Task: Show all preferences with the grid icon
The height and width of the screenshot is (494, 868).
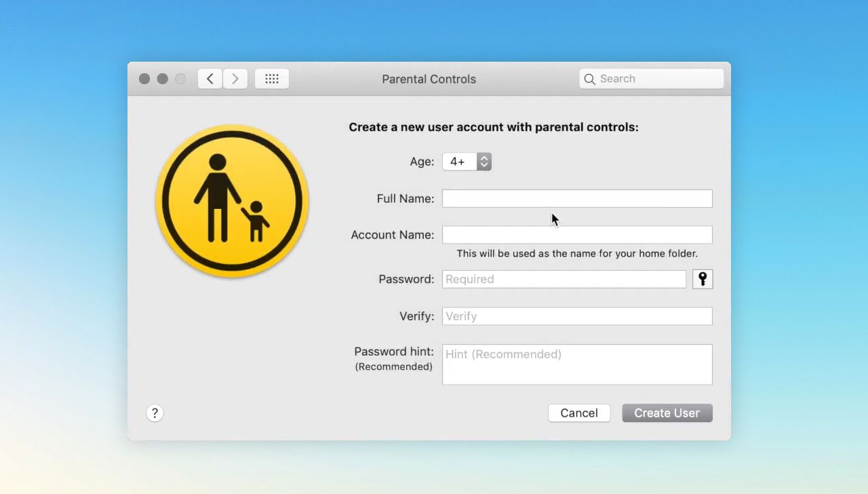Action: 272,79
